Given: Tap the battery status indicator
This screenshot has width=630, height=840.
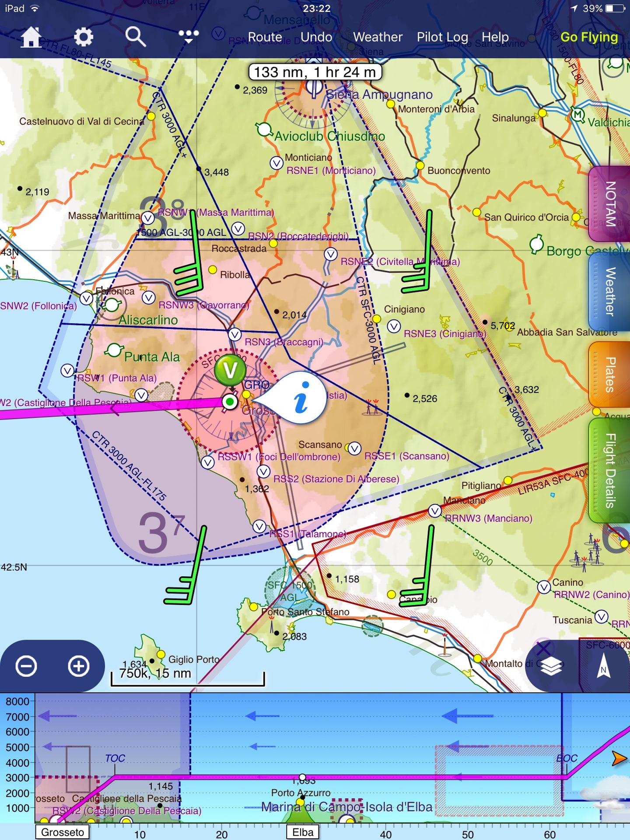Looking at the screenshot, I should [615, 8].
